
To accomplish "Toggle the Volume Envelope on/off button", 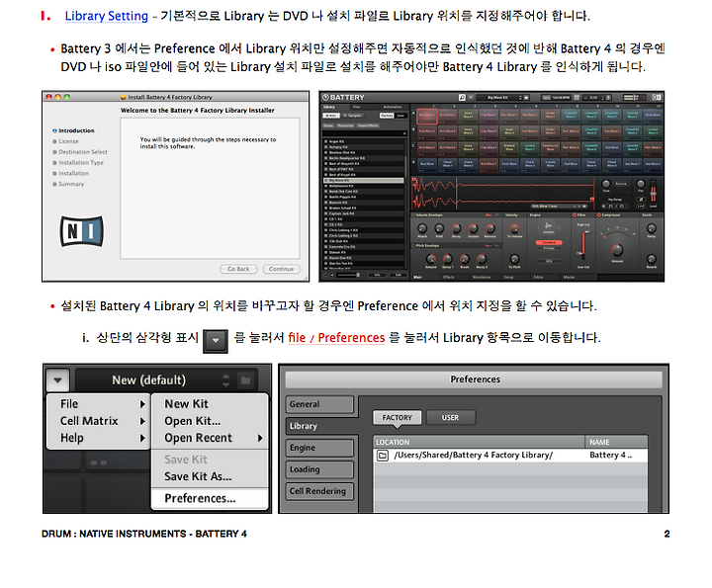I will tap(413, 215).
